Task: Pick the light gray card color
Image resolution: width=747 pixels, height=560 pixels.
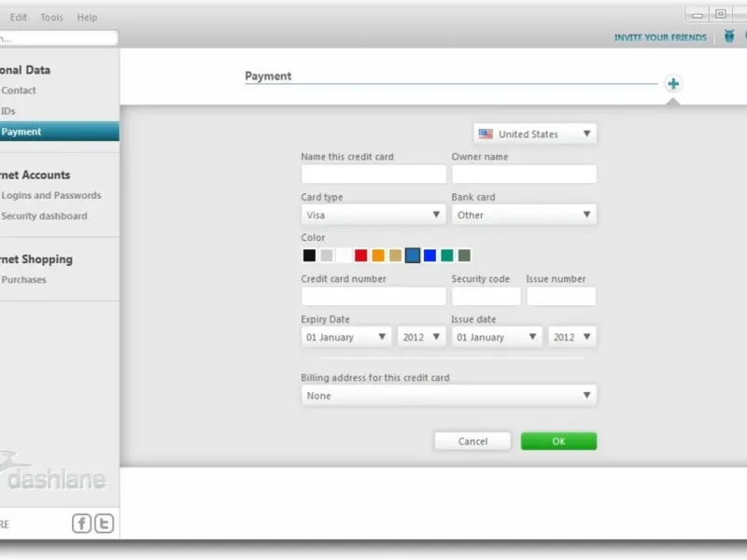Action: point(326,256)
